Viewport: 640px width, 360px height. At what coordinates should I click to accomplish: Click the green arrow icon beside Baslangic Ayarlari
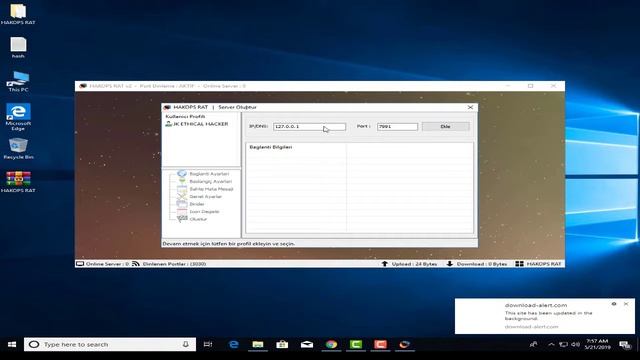182,181
